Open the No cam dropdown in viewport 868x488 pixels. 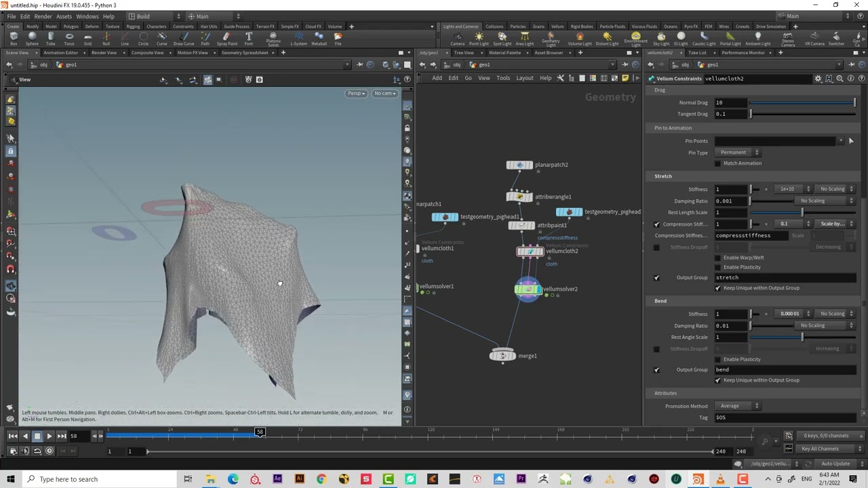[384, 94]
